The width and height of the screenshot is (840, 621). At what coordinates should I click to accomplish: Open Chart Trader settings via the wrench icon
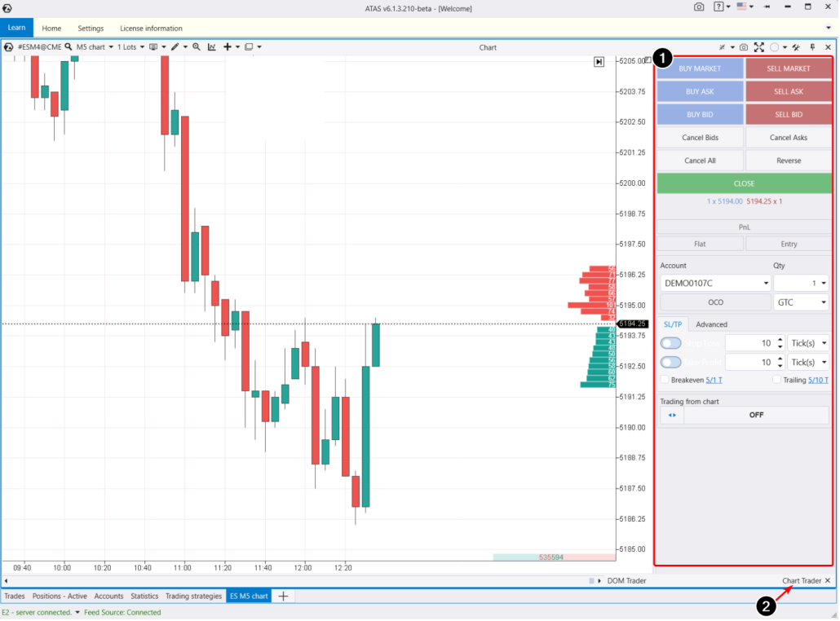pyautogui.click(x=795, y=47)
